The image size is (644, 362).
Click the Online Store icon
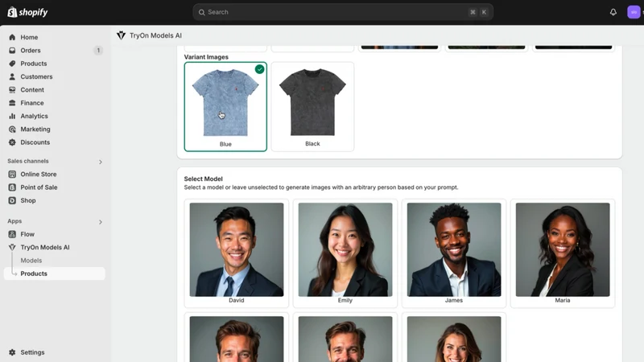pos(12,175)
